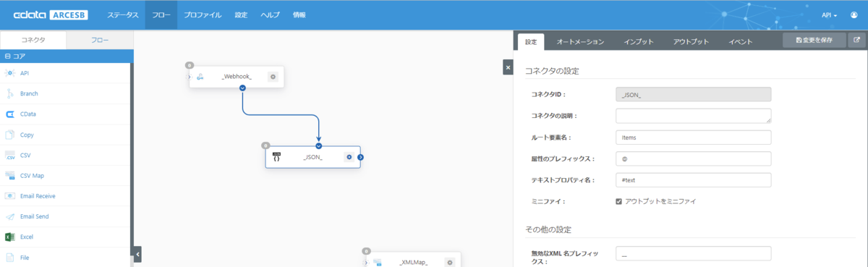Open the フロー menu in top bar
This screenshot has width=868, height=267.
click(x=161, y=15)
